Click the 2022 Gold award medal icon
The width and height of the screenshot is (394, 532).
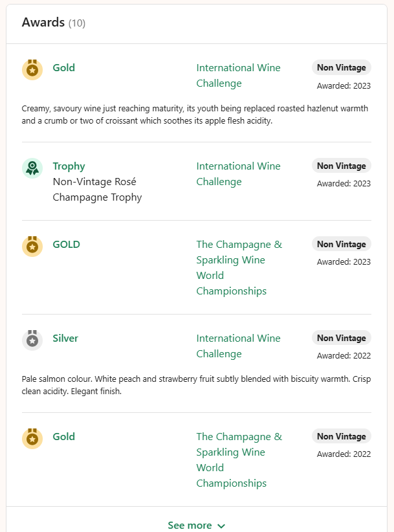pos(32,439)
